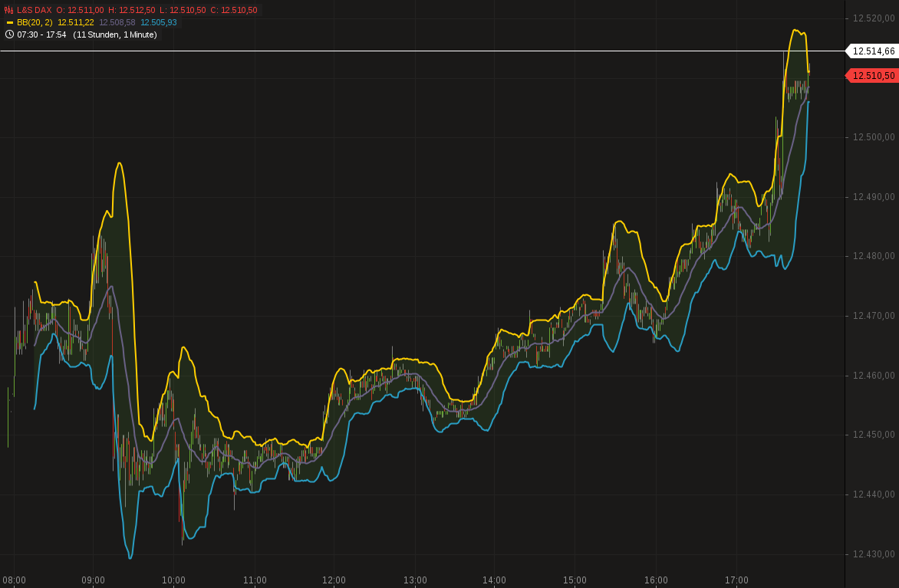Click the 14:00 time axis label
Screen dimensions: 899x588
494,580
